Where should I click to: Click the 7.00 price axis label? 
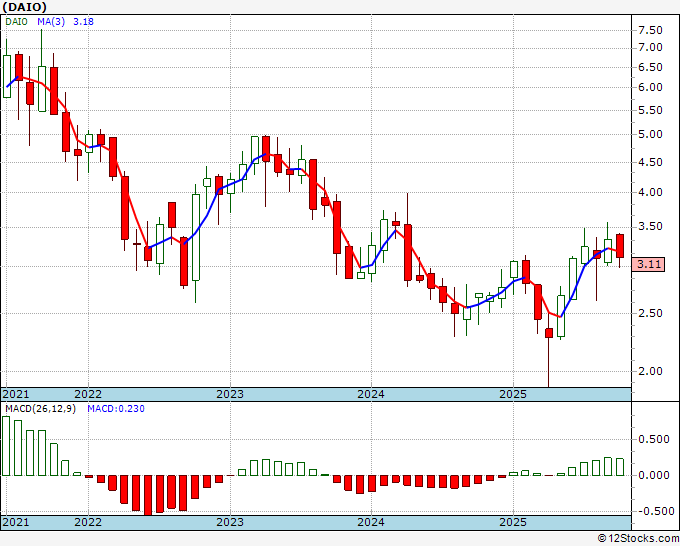coord(650,47)
